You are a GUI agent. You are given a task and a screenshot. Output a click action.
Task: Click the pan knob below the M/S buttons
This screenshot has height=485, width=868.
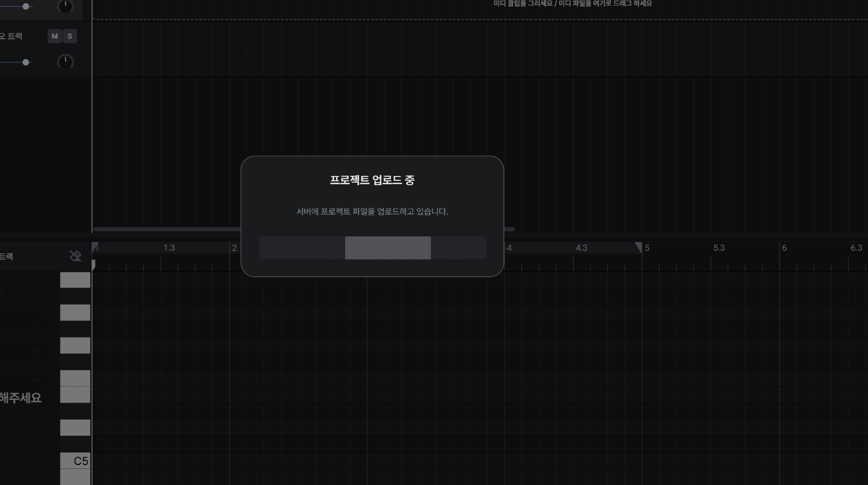pyautogui.click(x=66, y=62)
